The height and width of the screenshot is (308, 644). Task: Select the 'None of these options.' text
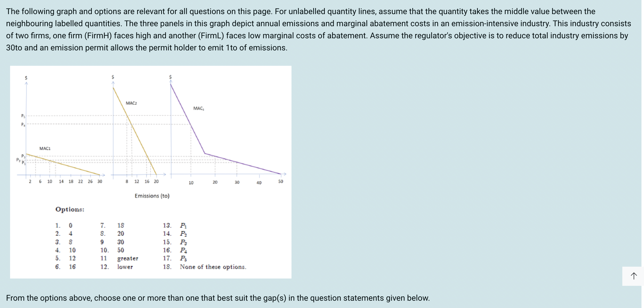[x=213, y=267]
